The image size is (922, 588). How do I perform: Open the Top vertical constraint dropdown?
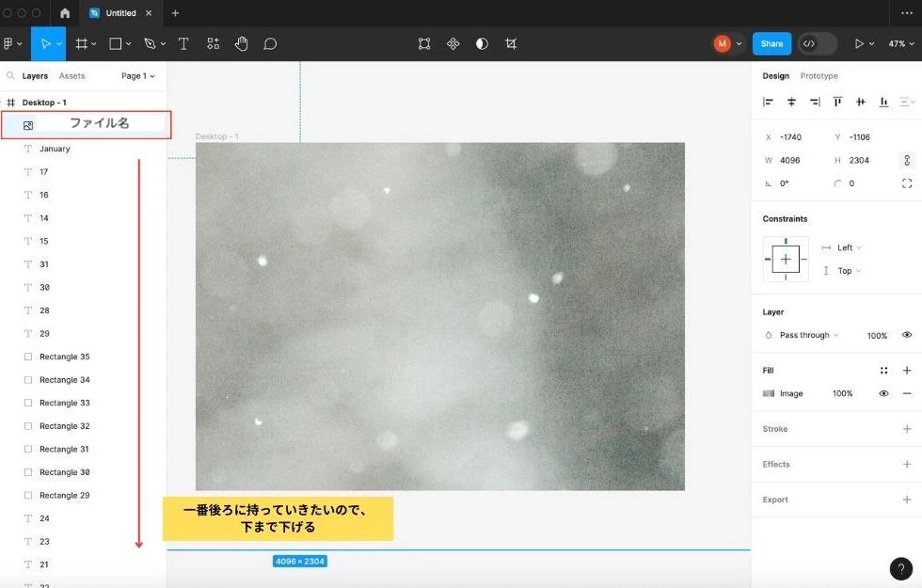(x=849, y=271)
